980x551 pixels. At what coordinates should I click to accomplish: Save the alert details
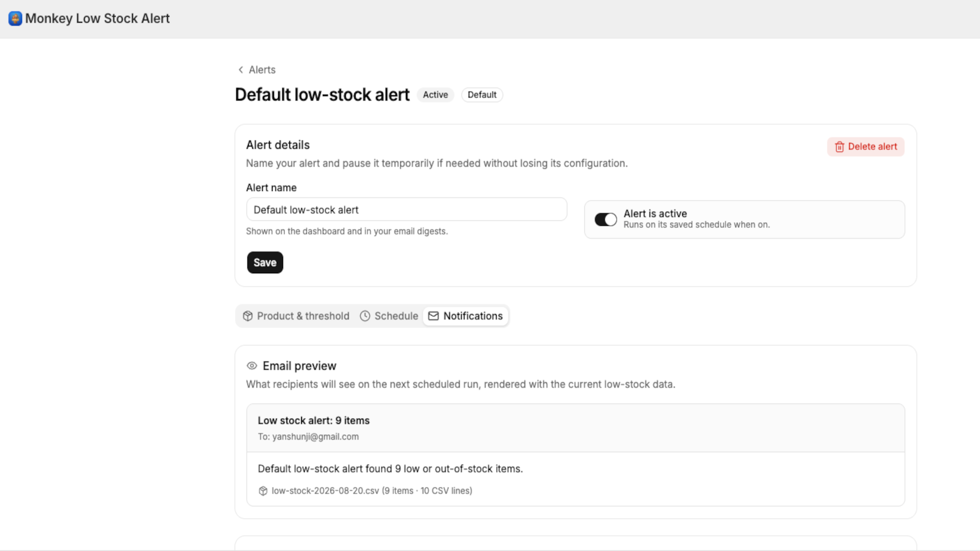point(265,263)
